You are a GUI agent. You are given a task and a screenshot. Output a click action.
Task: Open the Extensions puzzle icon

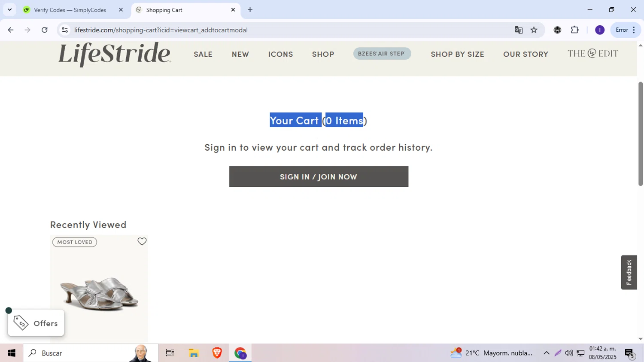[575, 30]
